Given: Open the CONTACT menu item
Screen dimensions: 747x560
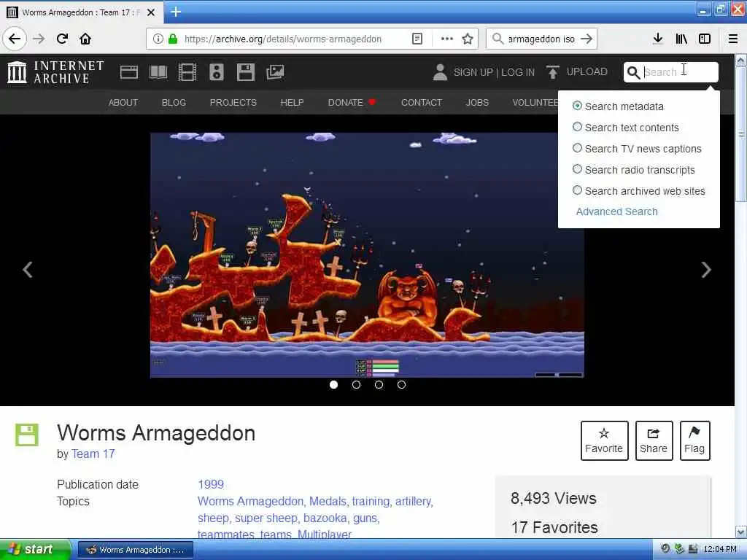Looking at the screenshot, I should tap(421, 102).
